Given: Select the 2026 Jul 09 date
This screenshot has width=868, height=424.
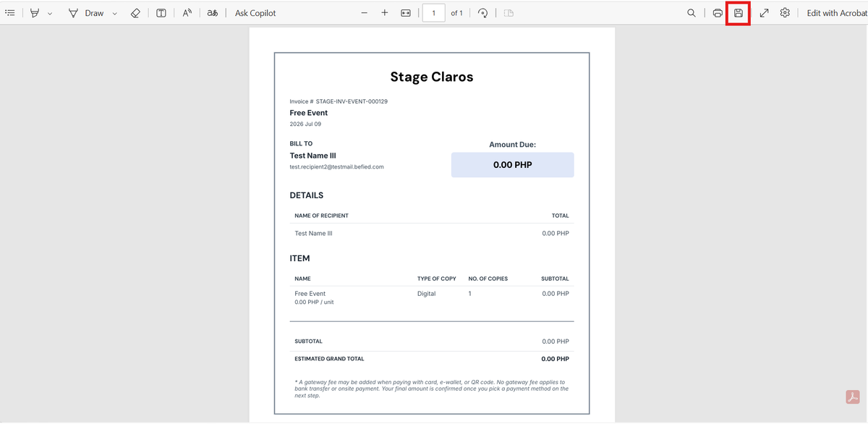Looking at the screenshot, I should (x=306, y=124).
